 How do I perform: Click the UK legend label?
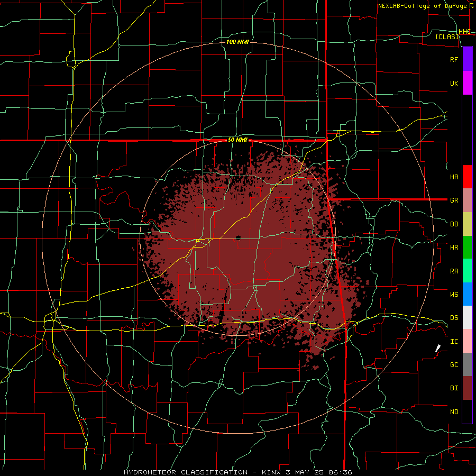click(454, 83)
